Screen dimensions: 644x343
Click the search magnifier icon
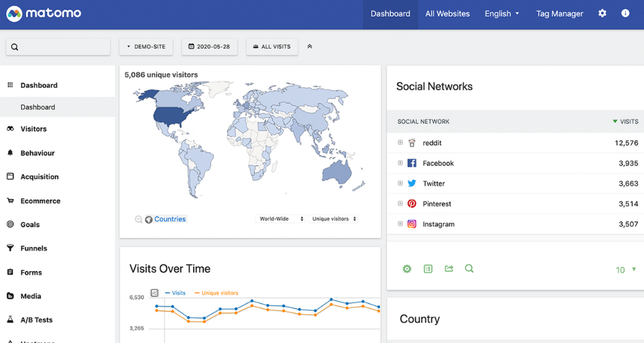tap(15, 47)
